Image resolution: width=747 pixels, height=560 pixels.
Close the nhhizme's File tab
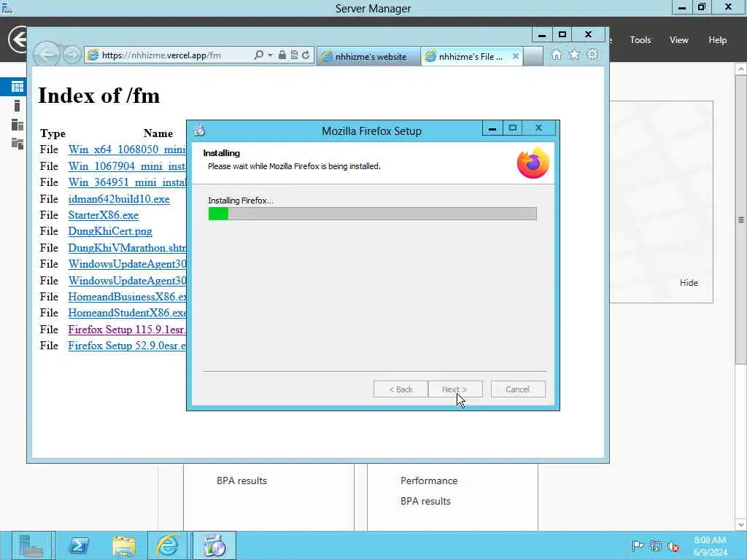point(516,56)
